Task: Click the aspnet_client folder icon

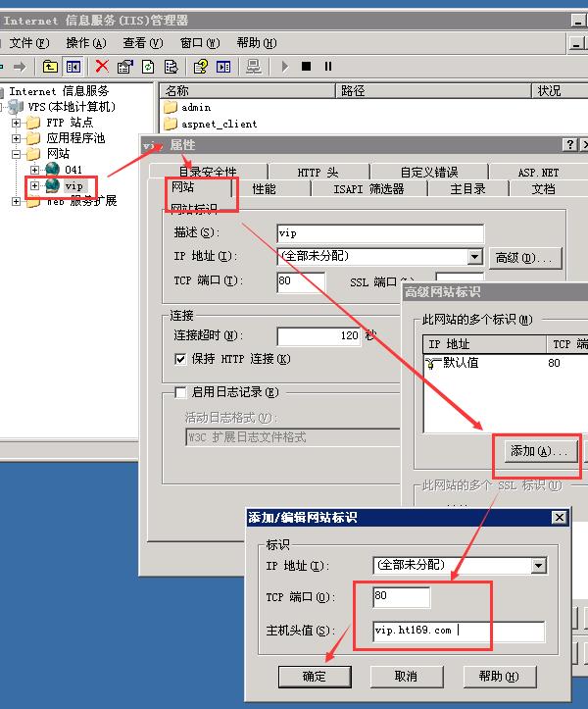Action: 171,124
